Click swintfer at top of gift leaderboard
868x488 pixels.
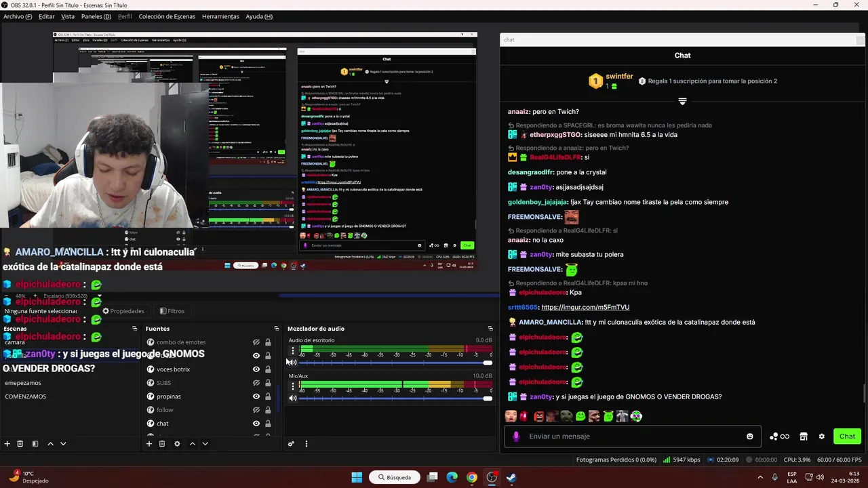619,77
